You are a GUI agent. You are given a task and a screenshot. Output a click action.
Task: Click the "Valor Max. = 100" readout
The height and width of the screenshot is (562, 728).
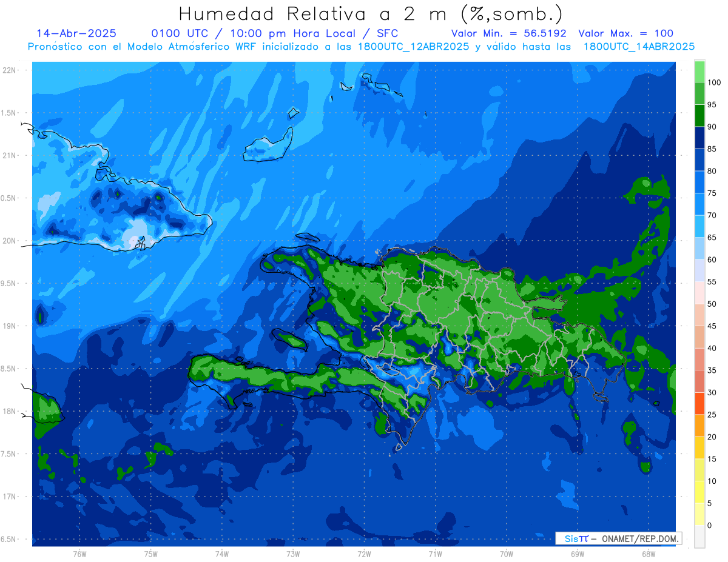coord(626,33)
